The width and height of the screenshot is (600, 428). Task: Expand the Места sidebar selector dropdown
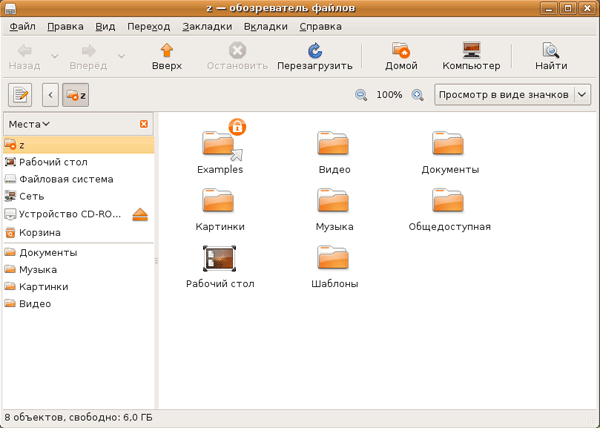(29, 124)
